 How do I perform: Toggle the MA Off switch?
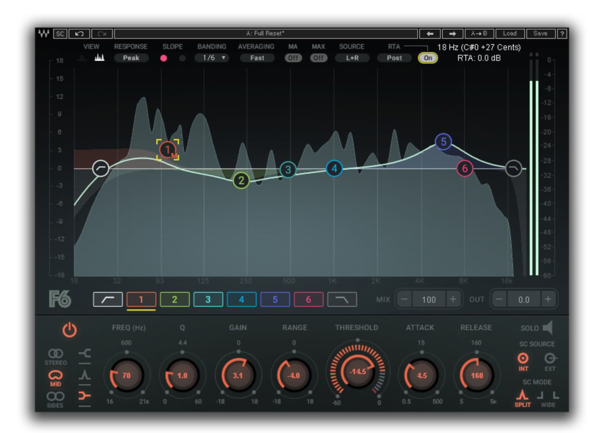point(293,58)
